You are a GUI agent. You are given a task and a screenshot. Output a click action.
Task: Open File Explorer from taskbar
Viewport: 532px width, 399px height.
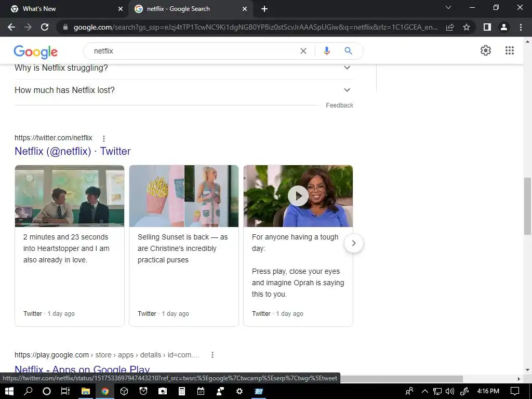[85, 391]
